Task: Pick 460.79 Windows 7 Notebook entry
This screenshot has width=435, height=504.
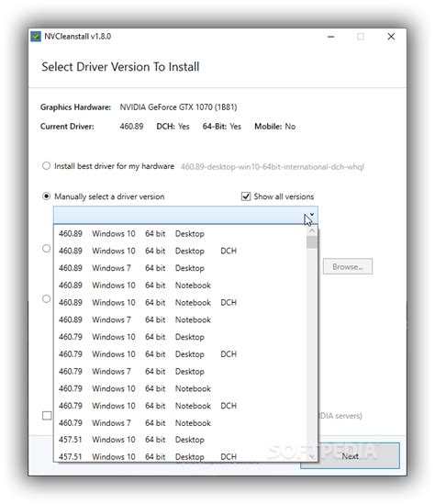Action: pyautogui.click(x=180, y=423)
